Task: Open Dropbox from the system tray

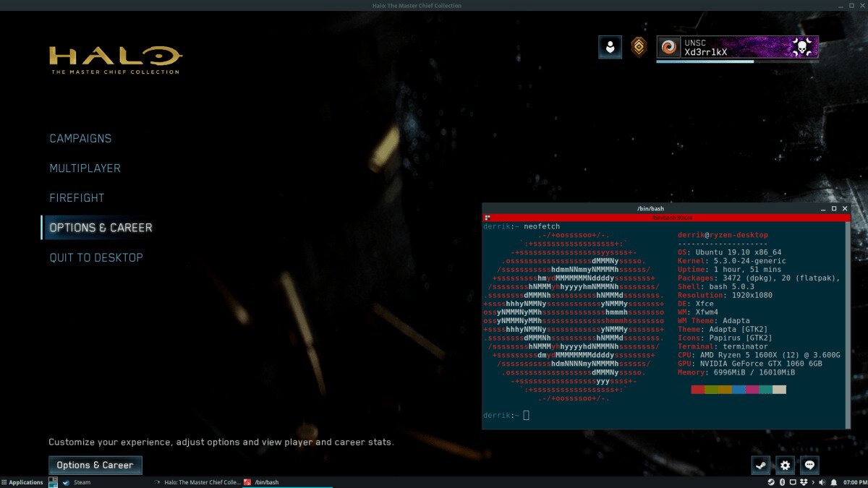Action: click(804, 481)
